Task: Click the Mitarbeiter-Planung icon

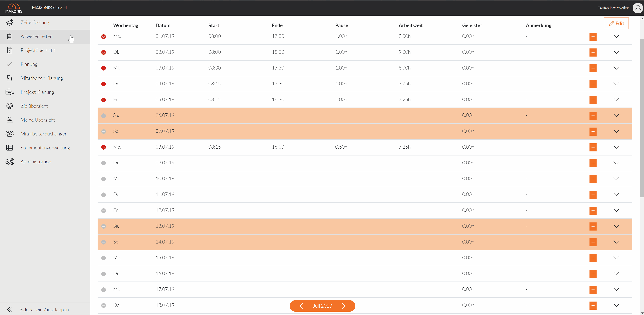Action: click(9, 78)
